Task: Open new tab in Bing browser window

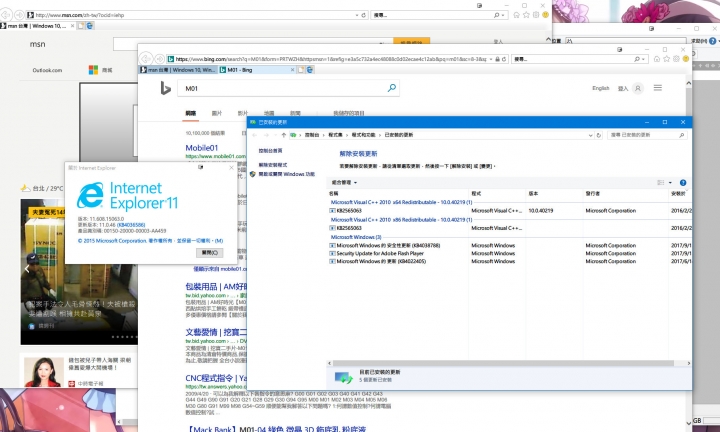Action: (301, 70)
